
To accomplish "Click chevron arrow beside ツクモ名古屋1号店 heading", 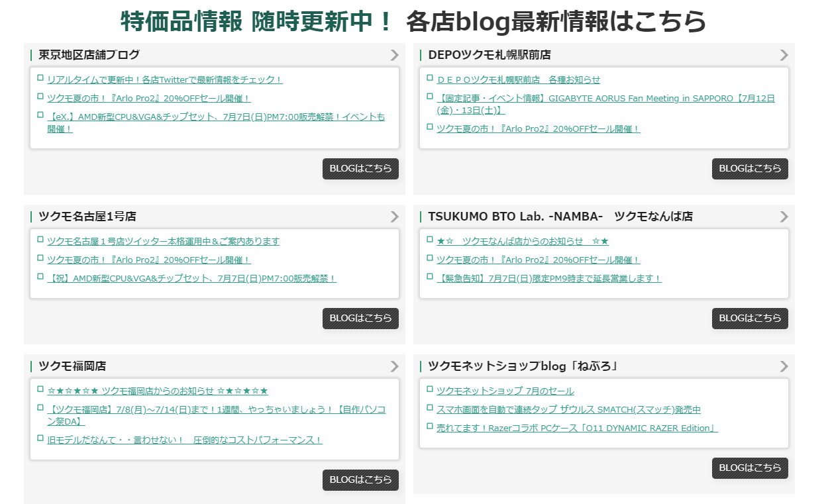I will [x=395, y=217].
